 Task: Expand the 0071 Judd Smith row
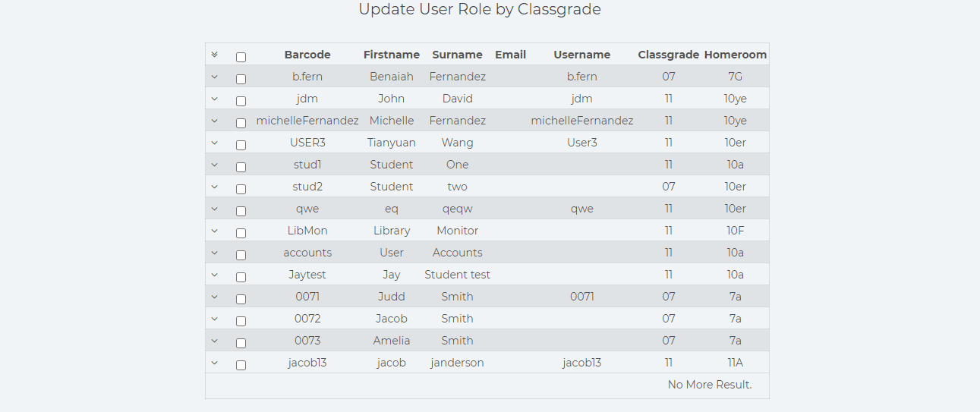[x=214, y=297]
